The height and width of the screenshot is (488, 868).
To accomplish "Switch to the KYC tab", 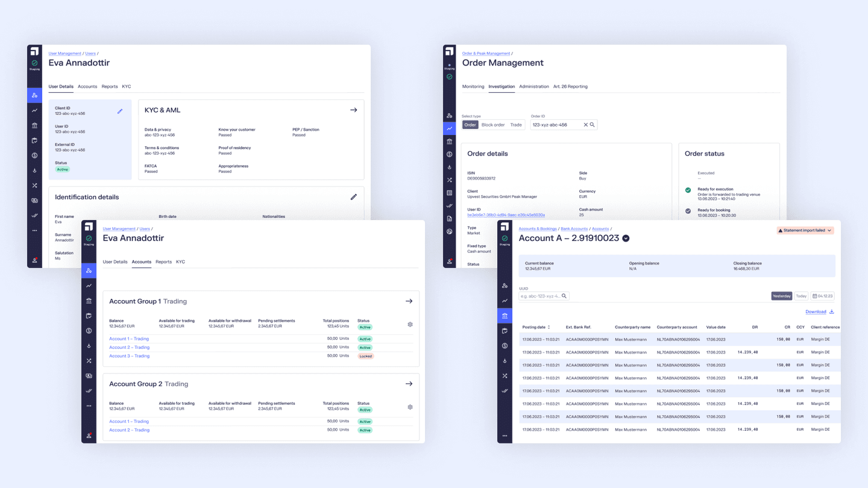I will (127, 86).
